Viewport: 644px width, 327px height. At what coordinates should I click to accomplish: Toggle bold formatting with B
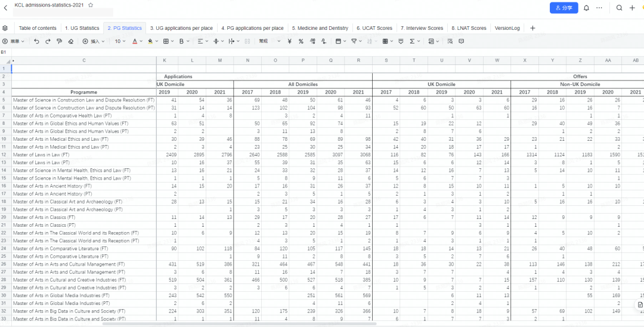pyautogui.click(x=181, y=41)
